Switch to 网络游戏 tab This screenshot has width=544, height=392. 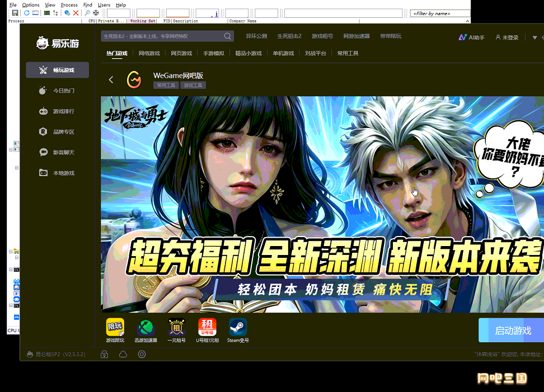[149, 53]
